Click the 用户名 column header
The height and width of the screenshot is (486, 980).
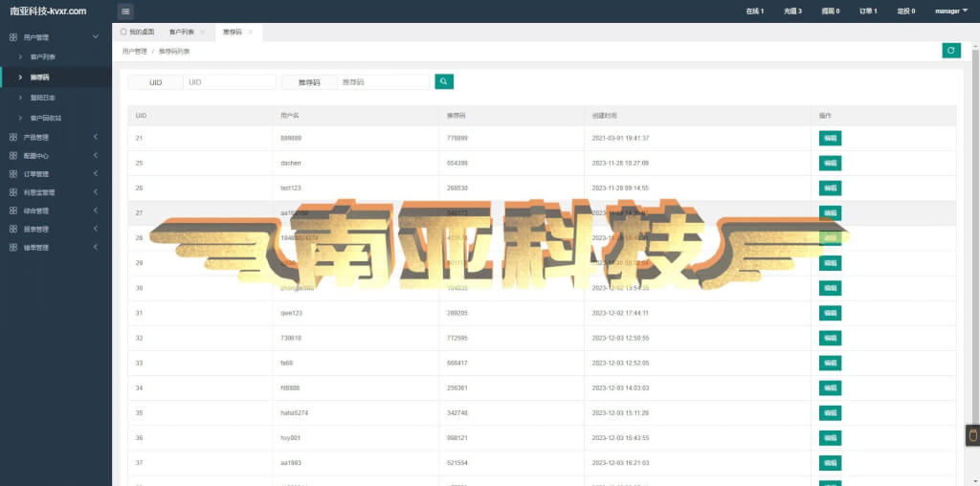click(290, 116)
